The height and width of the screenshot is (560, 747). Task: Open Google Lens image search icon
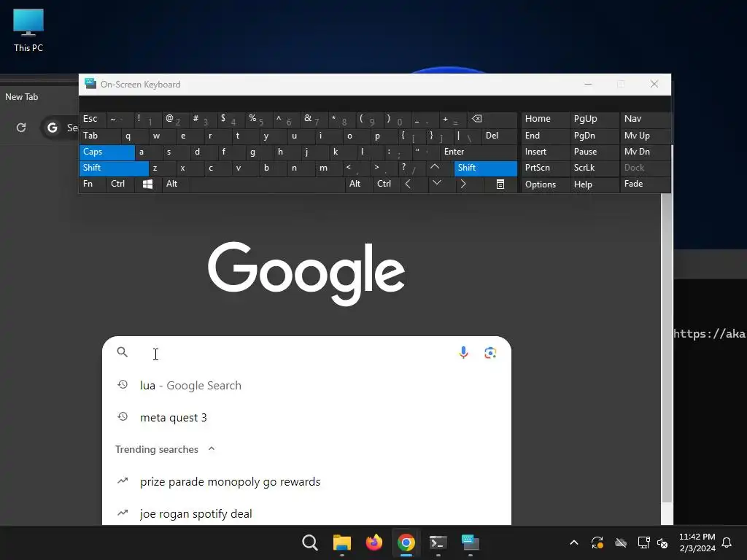point(490,353)
